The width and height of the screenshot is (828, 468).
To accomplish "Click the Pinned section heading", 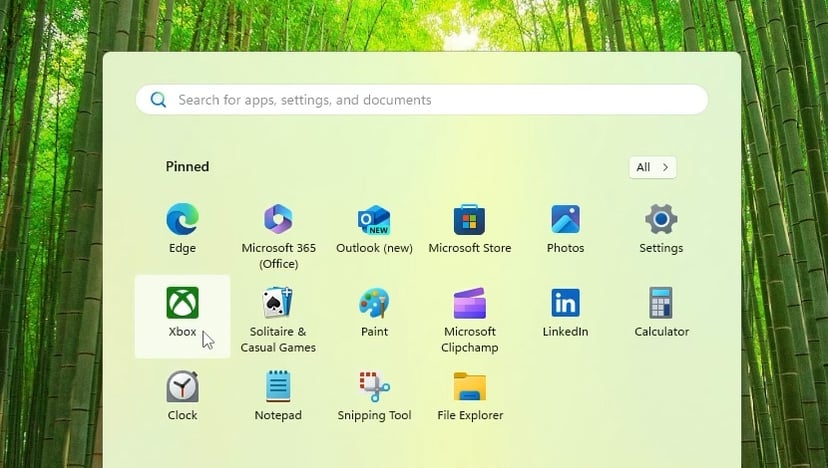I will pyautogui.click(x=187, y=167).
